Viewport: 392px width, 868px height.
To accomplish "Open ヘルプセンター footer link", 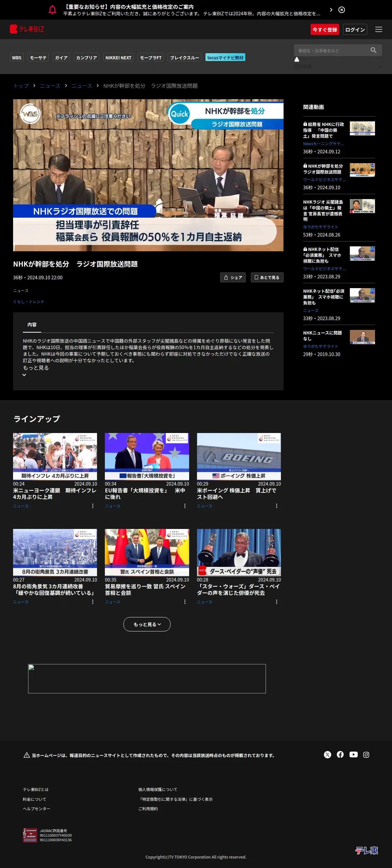I will coord(37,809).
